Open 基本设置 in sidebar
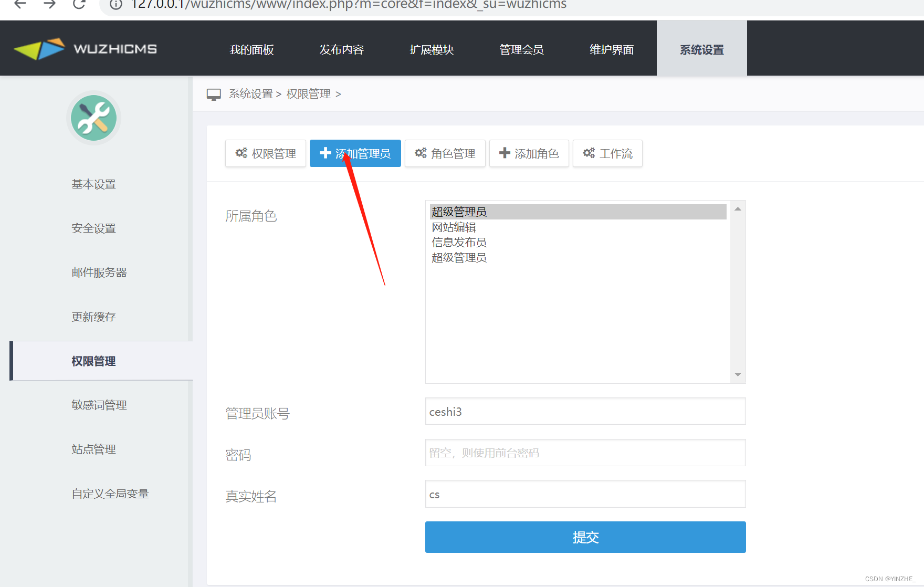This screenshot has width=924, height=587. click(93, 184)
